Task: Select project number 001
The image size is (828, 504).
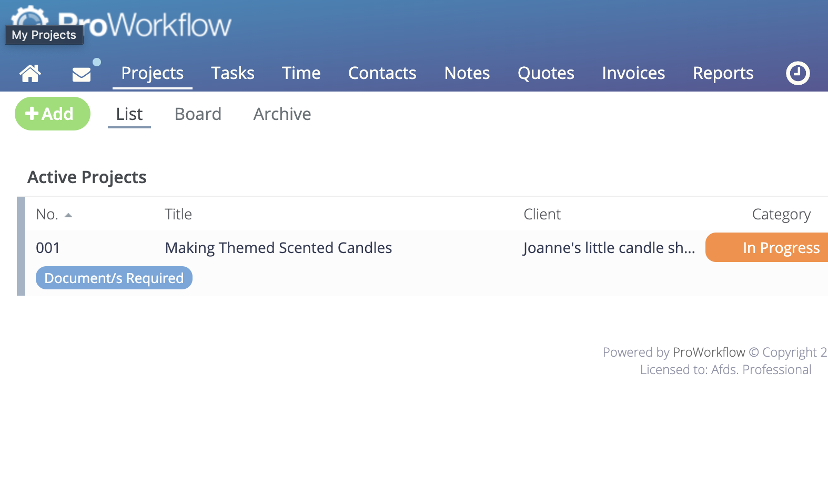Action: [48, 248]
